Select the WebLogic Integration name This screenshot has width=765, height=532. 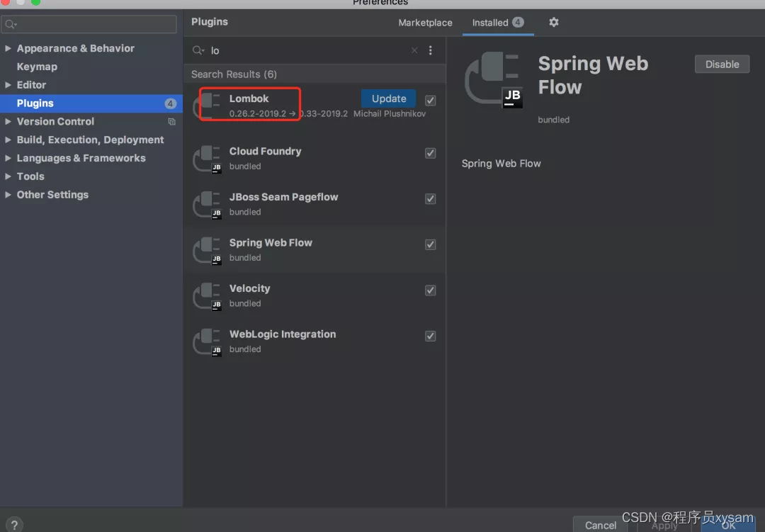(283, 334)
